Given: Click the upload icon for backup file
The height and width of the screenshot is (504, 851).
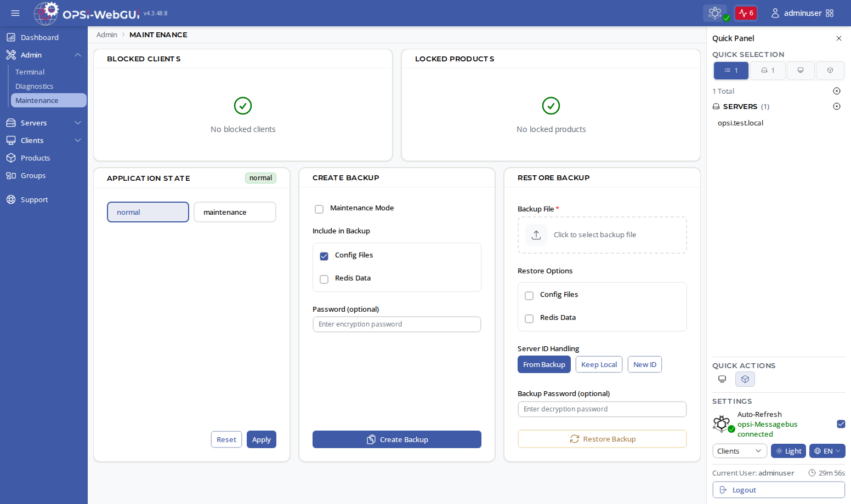Looking at the screenshot, I should point(536,235).
